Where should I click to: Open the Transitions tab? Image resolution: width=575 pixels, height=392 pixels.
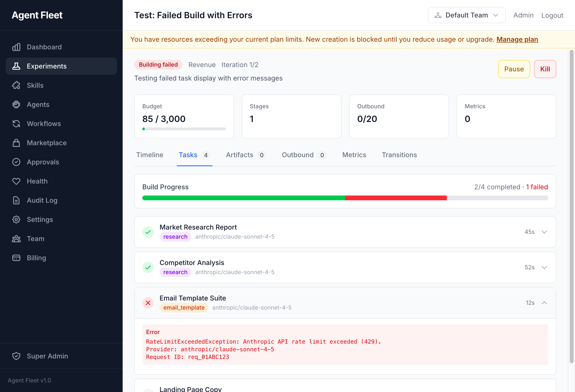[x=399, y=155]
